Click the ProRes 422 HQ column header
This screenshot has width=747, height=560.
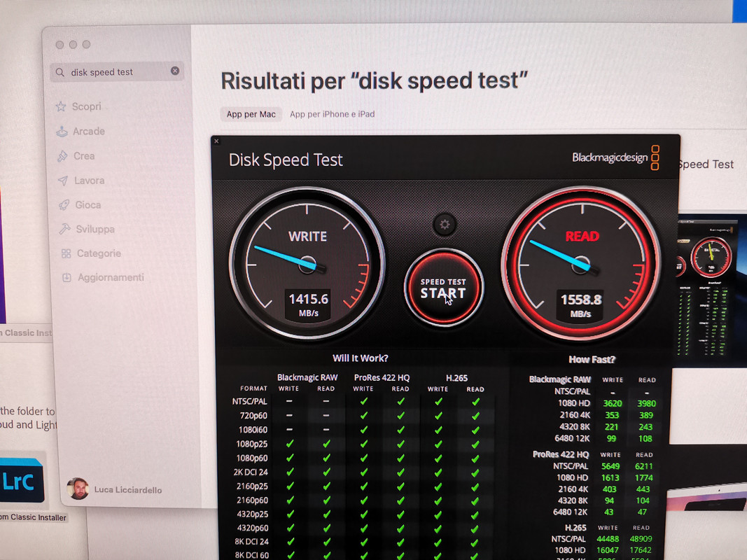(382, 377)
